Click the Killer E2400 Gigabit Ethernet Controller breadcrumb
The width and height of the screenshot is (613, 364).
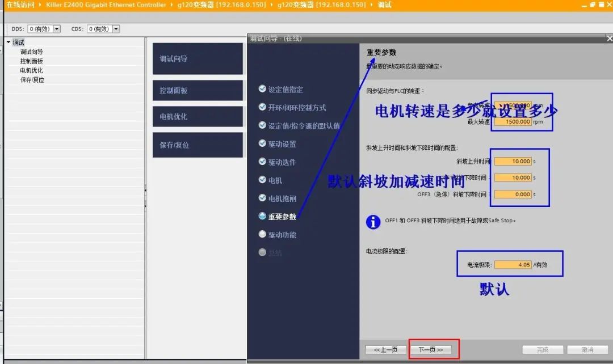pyautogui.click(x=106, y=5)
